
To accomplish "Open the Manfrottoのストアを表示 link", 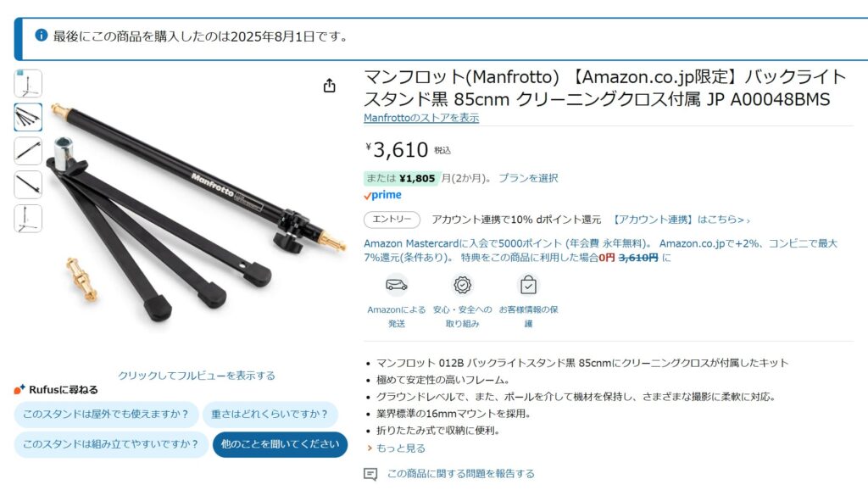I will [421, 118].
